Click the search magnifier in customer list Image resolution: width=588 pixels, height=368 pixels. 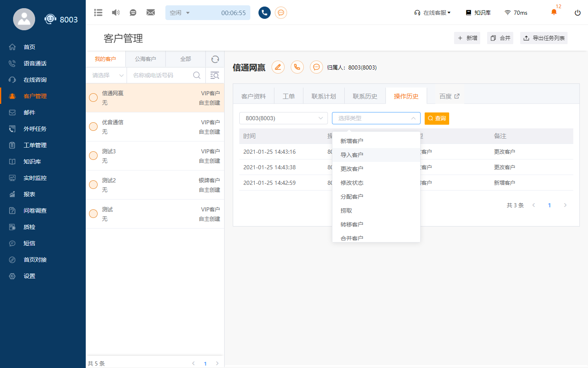click(x=197, y=75)
